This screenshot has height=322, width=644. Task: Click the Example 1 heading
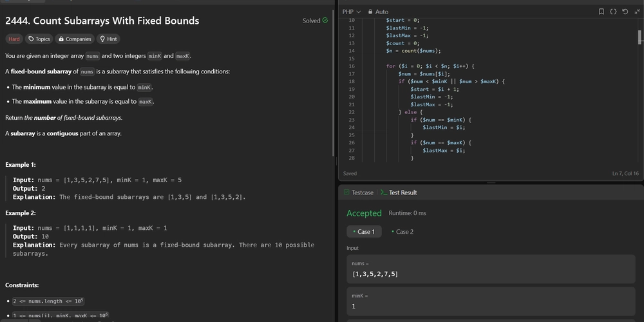[21, 165]
